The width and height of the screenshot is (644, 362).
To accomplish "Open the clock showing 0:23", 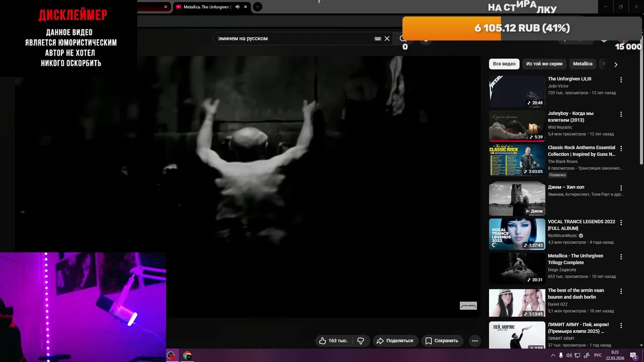I will tap(615, 355).
